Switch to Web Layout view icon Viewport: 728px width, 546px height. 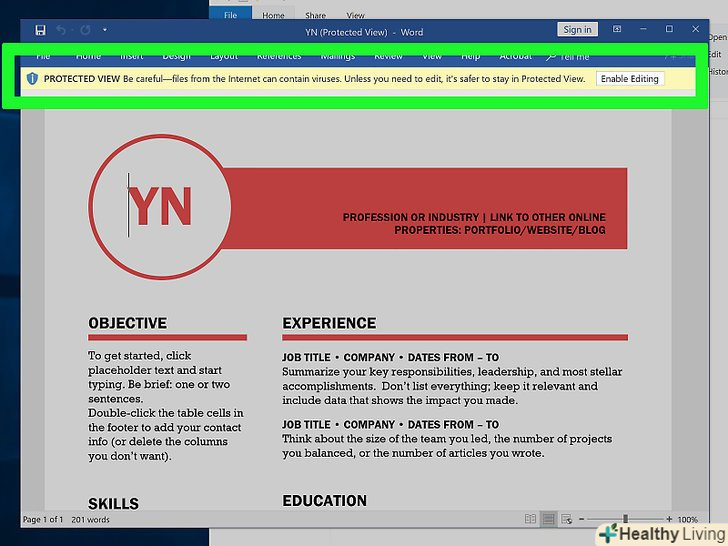click(567, 519)
